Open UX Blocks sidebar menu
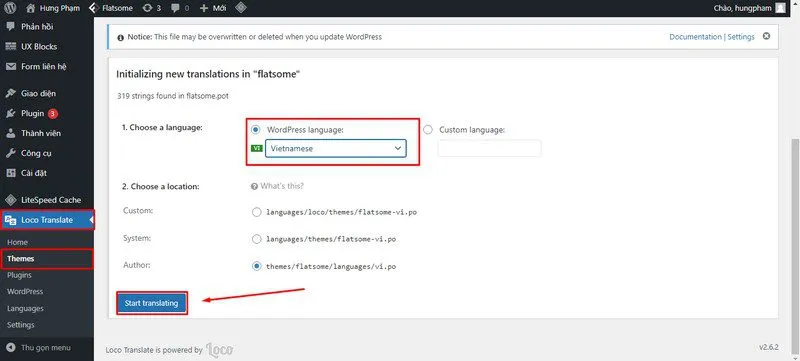This screenshot has width=800, height=361. click(x=39, y=46)
